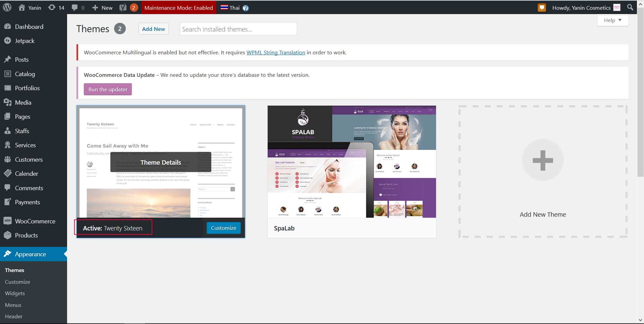Open the comments bubble in admin bar

pyautogui.click(x=74, y=8)
